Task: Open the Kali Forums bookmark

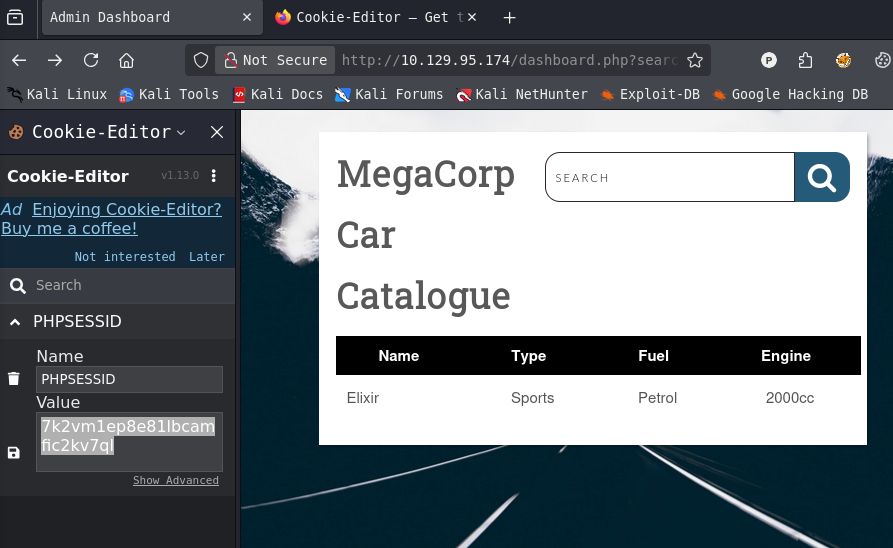Action: point(389,95)
